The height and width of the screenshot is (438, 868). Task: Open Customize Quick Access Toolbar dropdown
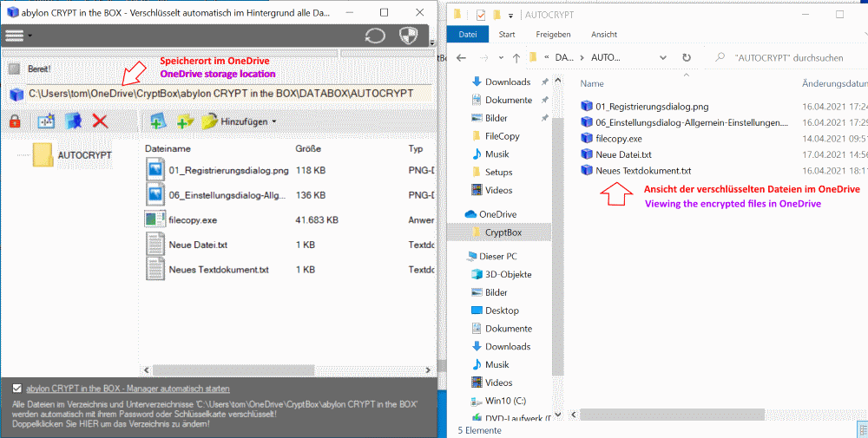point(510,15)
